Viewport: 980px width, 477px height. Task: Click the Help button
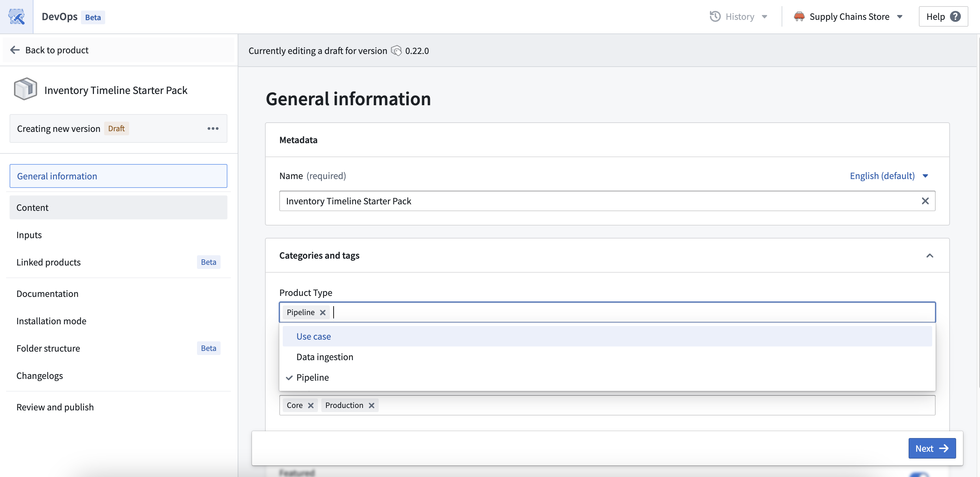coord(943,17)
